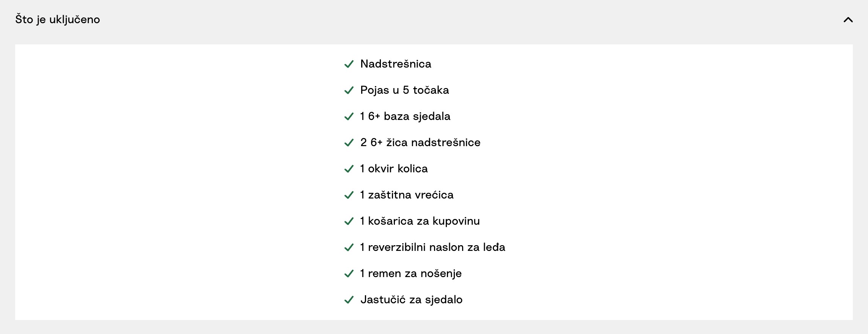Image resolution: width=868 pixels, height=334 pixels.
Task: Select the '1 košarica za kupovinu' text
Action: 420,221
